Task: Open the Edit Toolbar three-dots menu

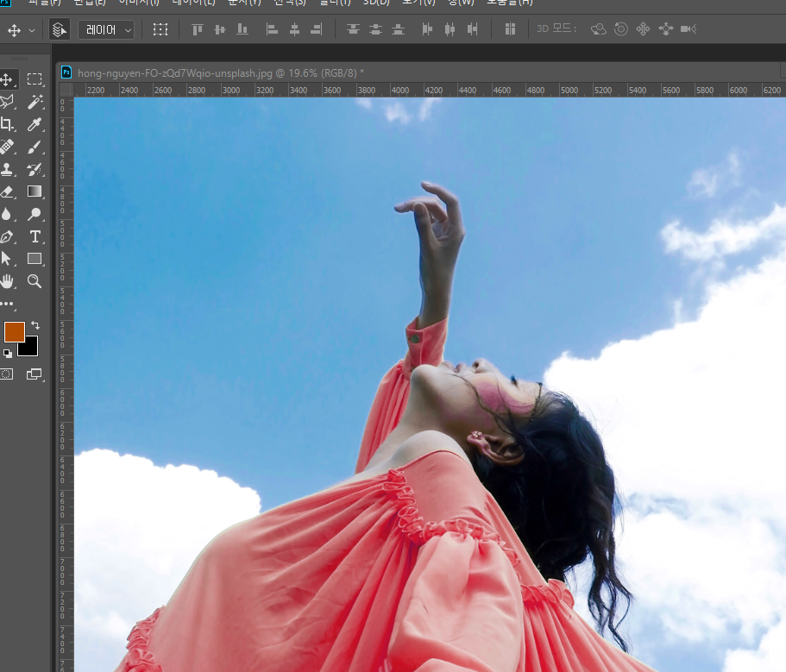Action: 7,304
